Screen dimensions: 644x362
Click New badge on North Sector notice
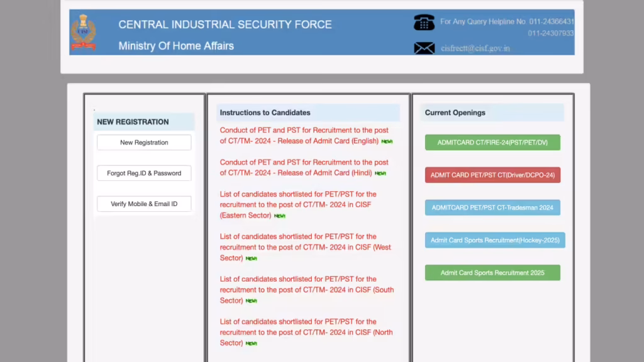[252, 344]
